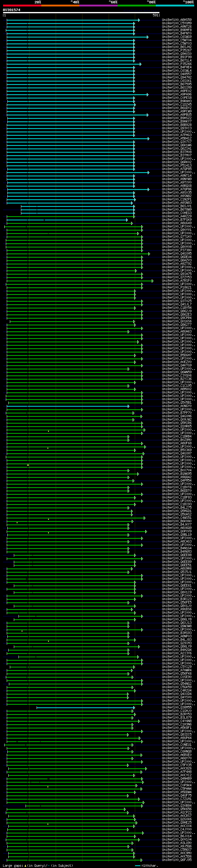Open hit UniRef100_A4RZ29
This screenshot has width=197, height=868.
(x=177, y=216)
